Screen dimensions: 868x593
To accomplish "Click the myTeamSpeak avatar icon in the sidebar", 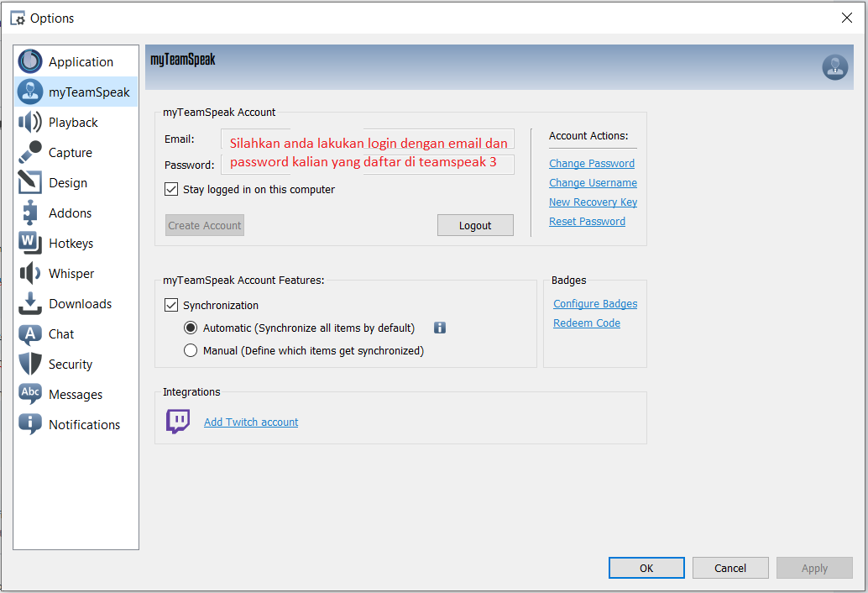I will tap(30, 92).
